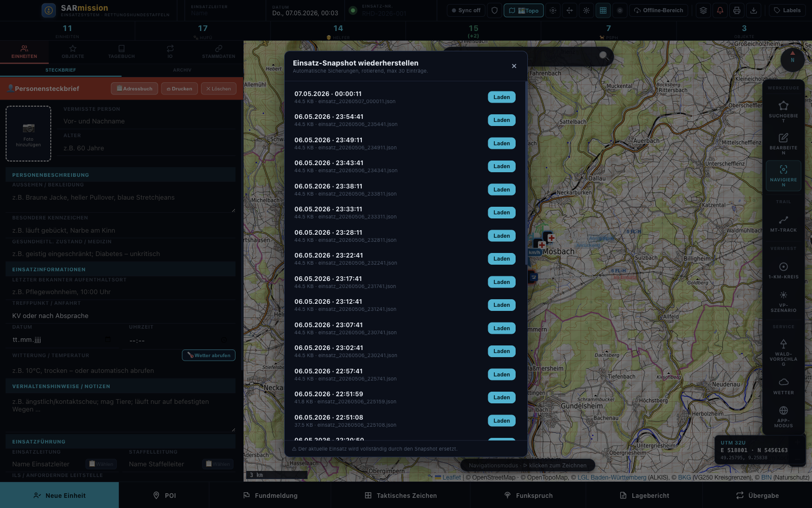Image resolution: width=812 pixels, height=508 pixels.
Task: Switch to the Einheiten tab
Action: (x=24, y=52)
